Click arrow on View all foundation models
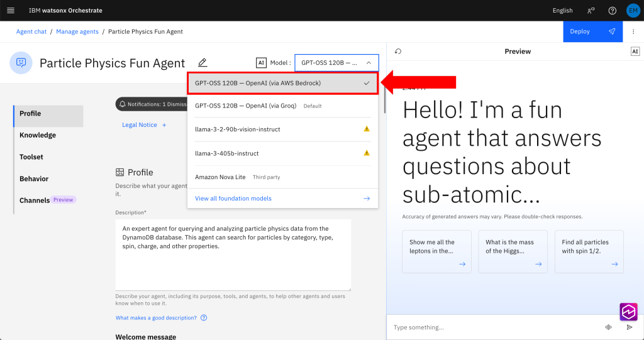The width and height of the screenshot is (644, 340). (367, 199)
